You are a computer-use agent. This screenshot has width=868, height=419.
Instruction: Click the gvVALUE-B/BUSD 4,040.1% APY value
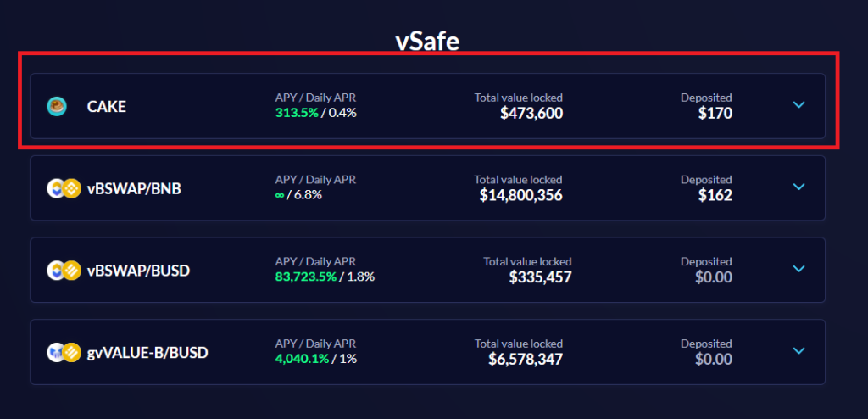302,359
